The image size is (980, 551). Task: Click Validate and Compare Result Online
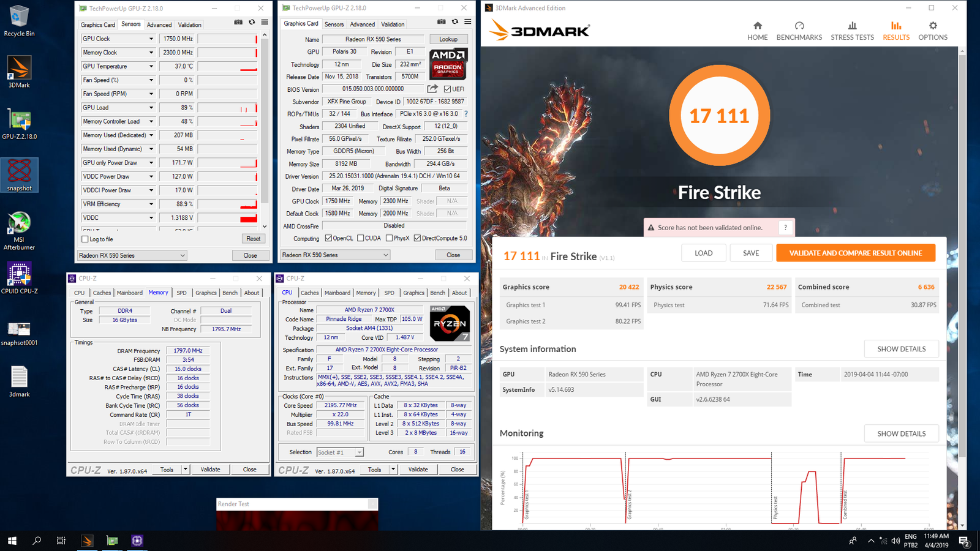pyautogui.click(x=855, y=253)
